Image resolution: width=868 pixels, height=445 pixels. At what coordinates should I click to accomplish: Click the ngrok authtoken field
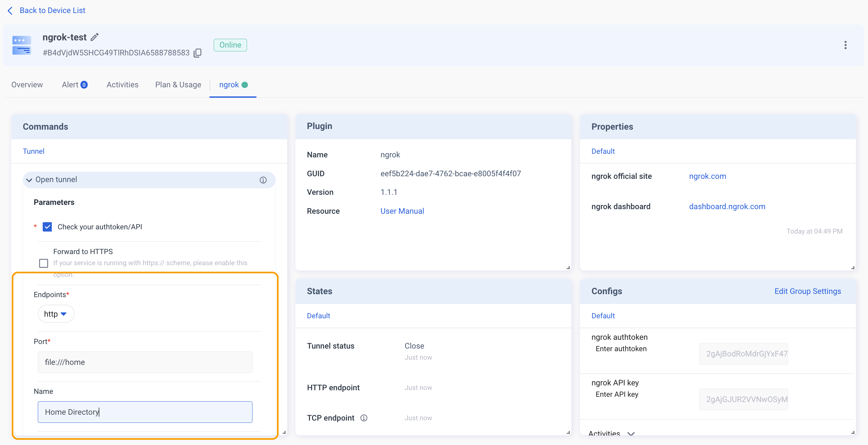(743, 354)
